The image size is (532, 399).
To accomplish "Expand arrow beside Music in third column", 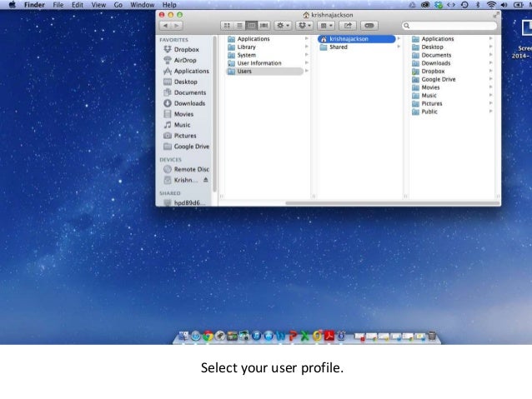I will (x=490, y=95).
